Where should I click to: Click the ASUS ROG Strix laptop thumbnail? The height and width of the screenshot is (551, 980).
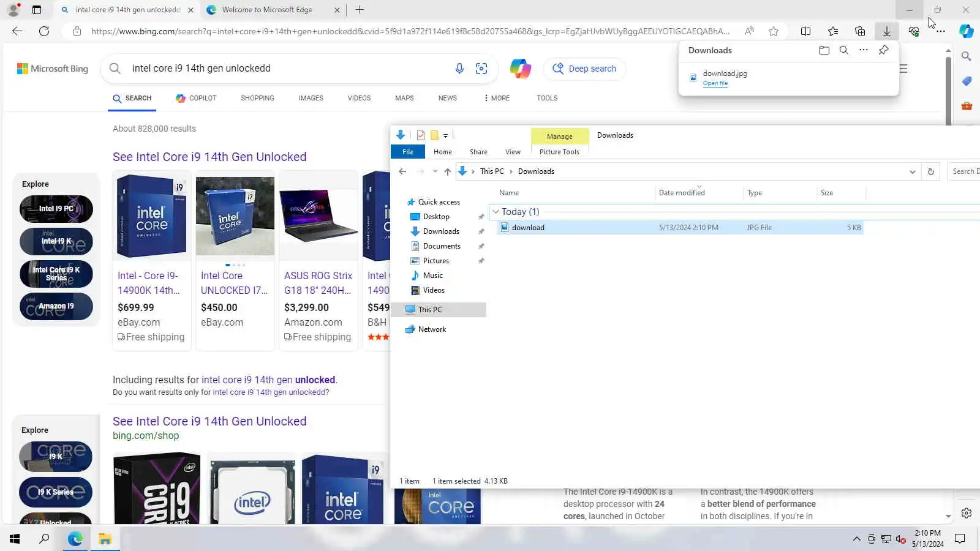point(318,216)
